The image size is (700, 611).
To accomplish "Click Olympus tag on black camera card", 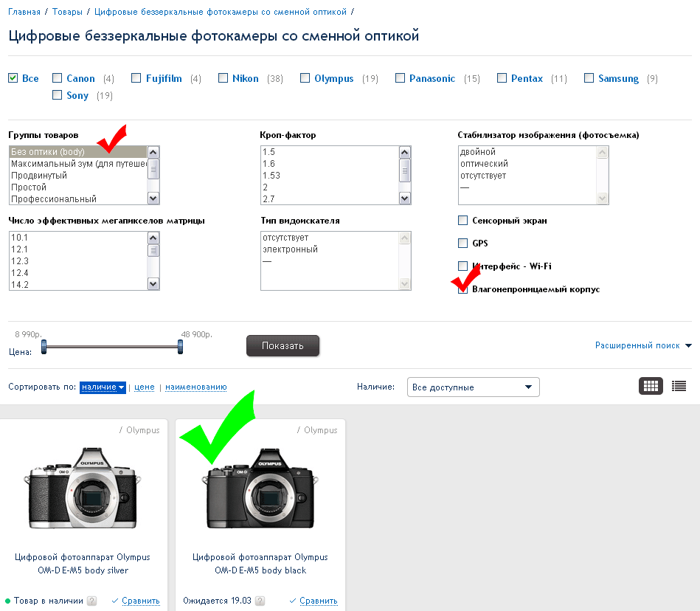I will pos(321,429).
